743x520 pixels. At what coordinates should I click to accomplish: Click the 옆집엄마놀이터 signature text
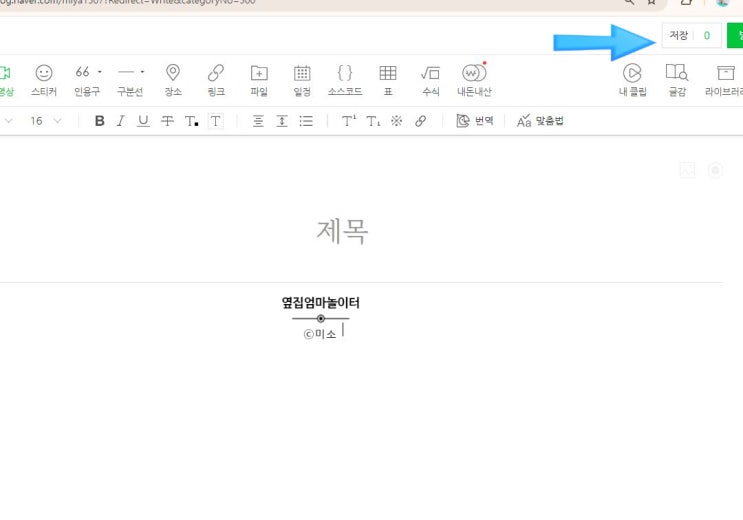click(x=321, y=302)
